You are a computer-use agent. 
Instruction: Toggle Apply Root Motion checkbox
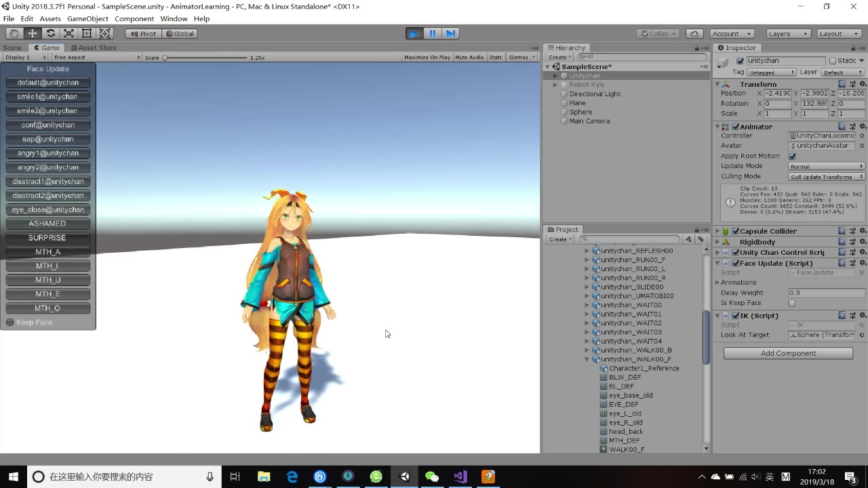(792, 157)
